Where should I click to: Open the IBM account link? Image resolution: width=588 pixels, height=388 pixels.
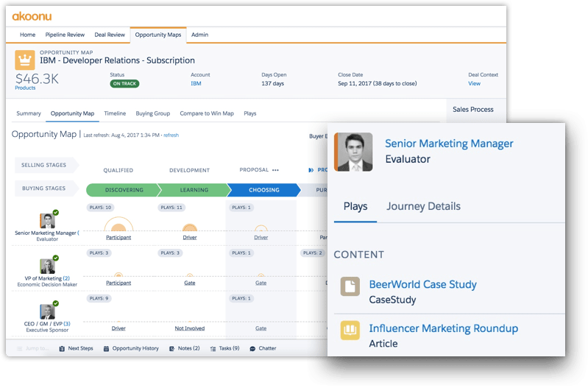pyautogui.click(x=196, y=84)
